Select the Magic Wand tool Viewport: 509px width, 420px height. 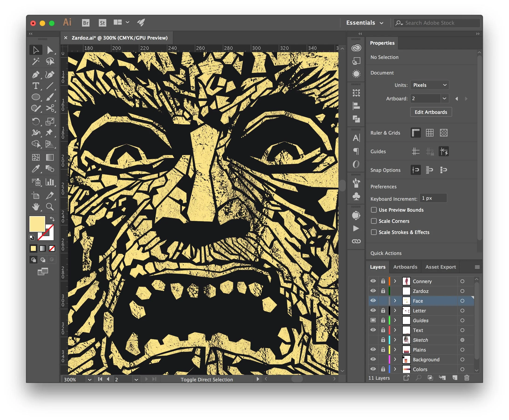pyautogui.click(x=36, y=61)
